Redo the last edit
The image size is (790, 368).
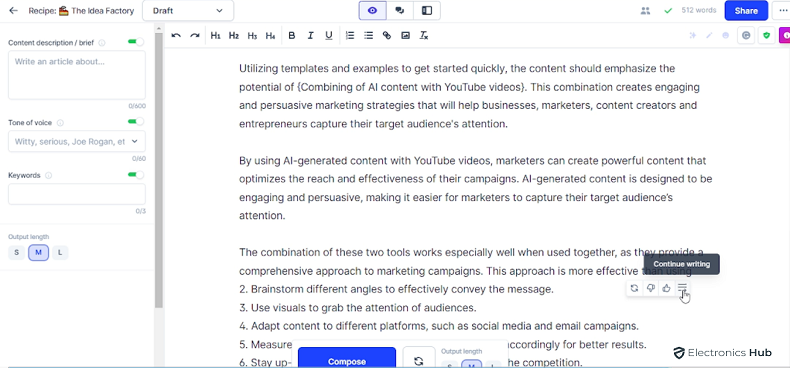tap(194, 36)
